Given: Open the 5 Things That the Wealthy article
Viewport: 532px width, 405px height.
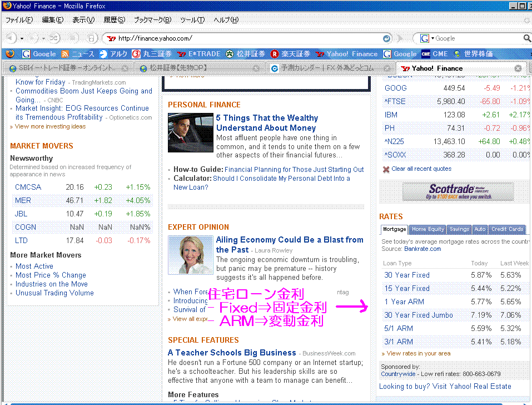Looking at the screenshot, I should [267, 123].
